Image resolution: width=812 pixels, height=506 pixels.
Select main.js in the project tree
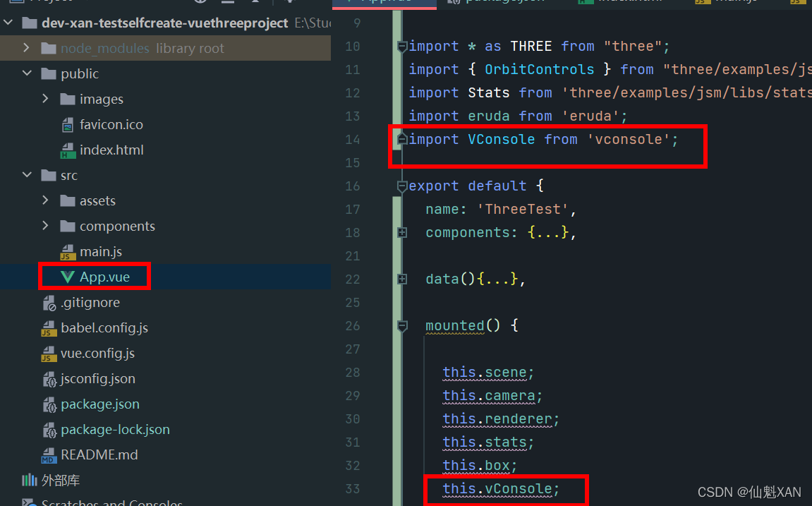tap(101, 252)
